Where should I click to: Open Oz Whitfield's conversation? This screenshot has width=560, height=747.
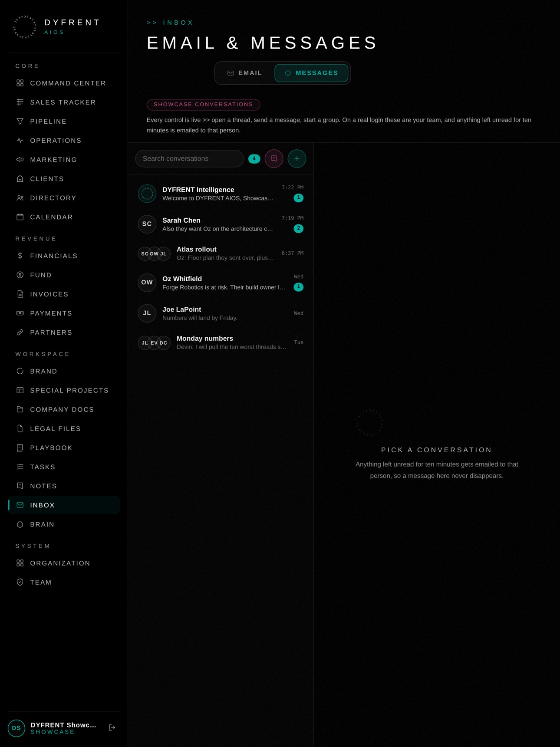[221, 283]
